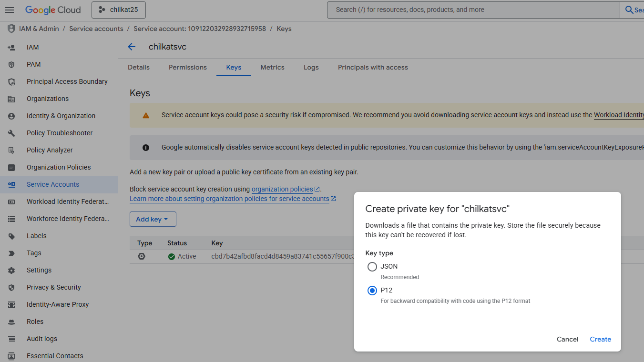Click the Organization Policies icon
The image size is (644, 362).
click(x=11, y=167)
